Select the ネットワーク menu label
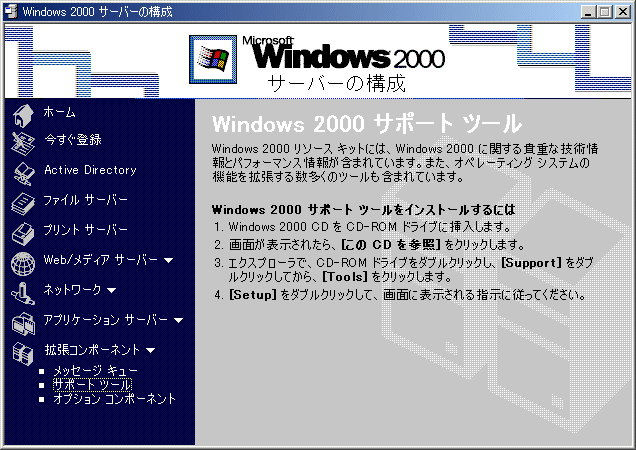This screenshot has width=636, height=450. 72,289
